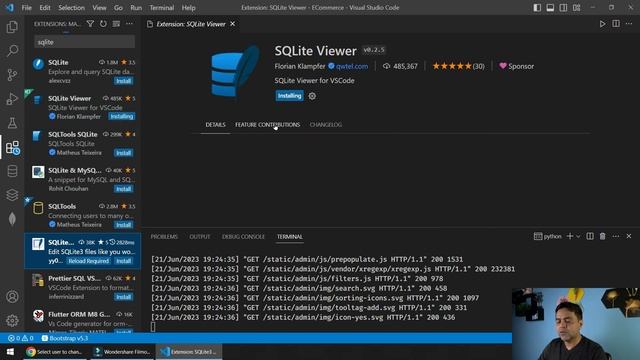Install the SQLTools extension
The width and height of the screenshot is (640, 360).
[x=123, y=225]
